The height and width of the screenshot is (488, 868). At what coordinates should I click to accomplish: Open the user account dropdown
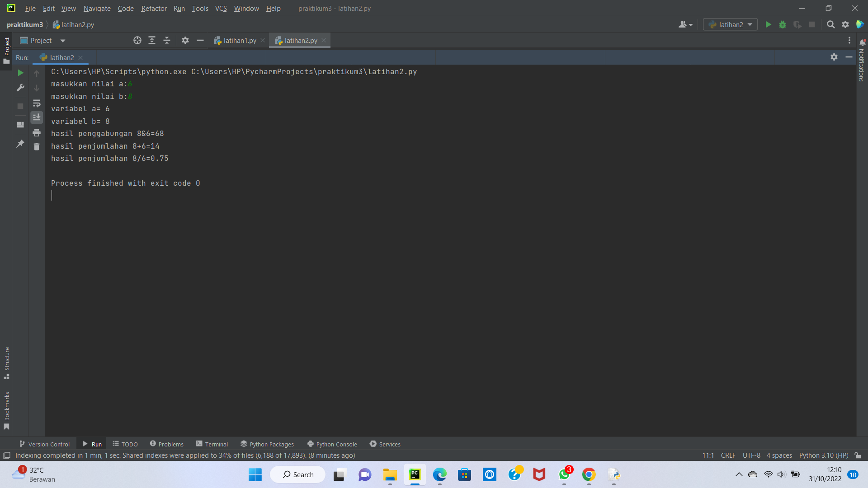pos(685,24)
